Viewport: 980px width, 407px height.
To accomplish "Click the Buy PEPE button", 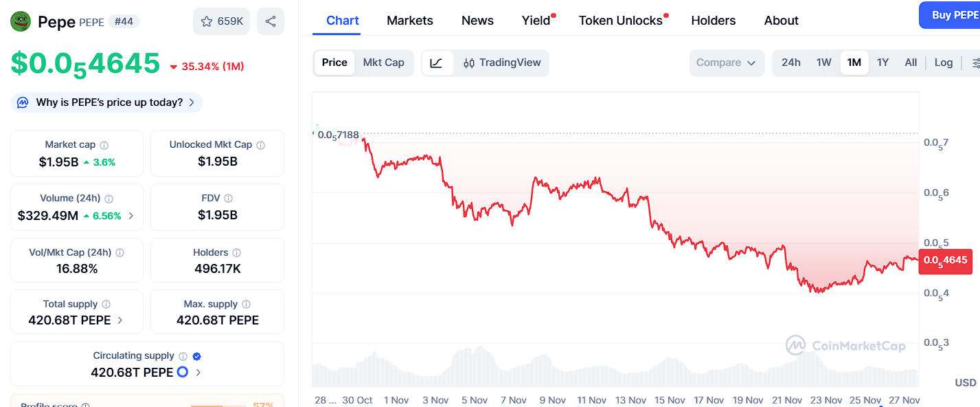I will click(953, 15).
